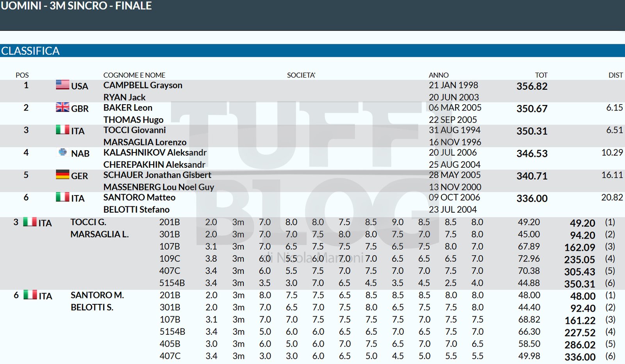Click birth date 21 JAN 1998
This screenshot has width=625, height=364.
point(453,85)
